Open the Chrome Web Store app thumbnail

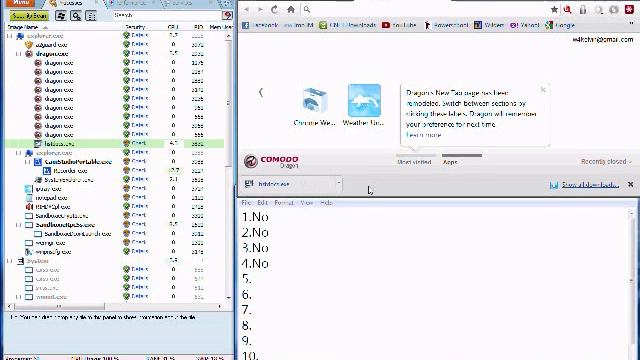[314, 105]
